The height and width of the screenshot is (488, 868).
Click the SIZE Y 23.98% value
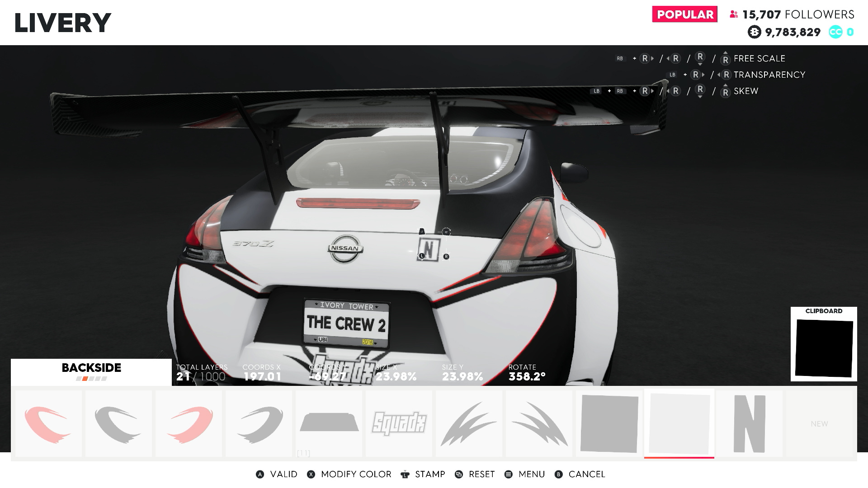pyautogui.click(x=462, y=376)
